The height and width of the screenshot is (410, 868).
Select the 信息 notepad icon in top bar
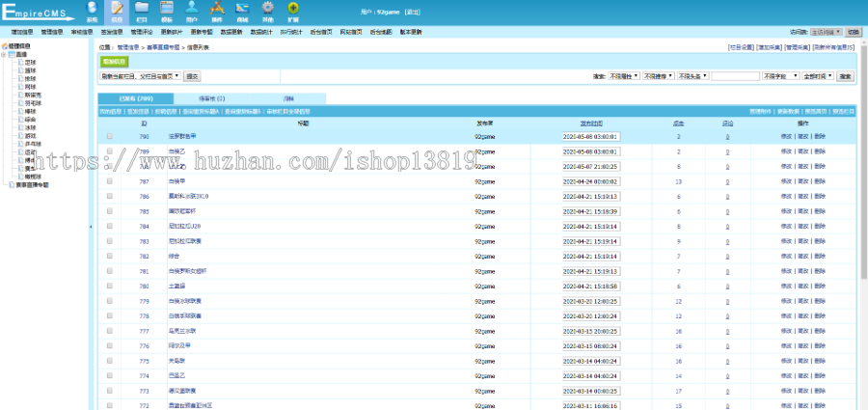click(x=117, y=8)
